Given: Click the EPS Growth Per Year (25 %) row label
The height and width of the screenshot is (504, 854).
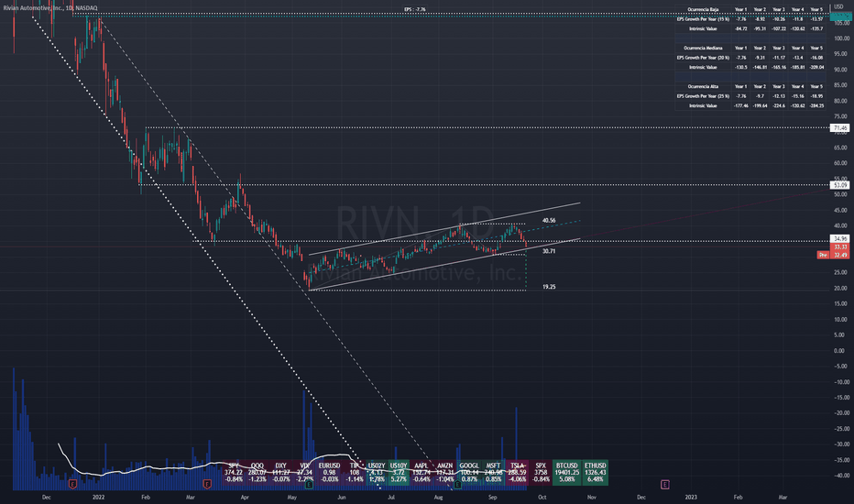Looking at the screenshot, I should point(703,96).
